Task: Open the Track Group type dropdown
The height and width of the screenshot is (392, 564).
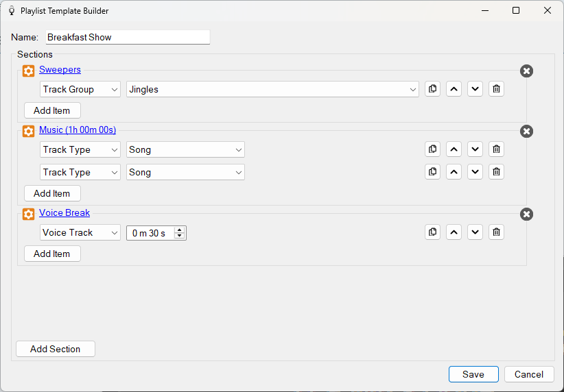Action: (80, 89)
